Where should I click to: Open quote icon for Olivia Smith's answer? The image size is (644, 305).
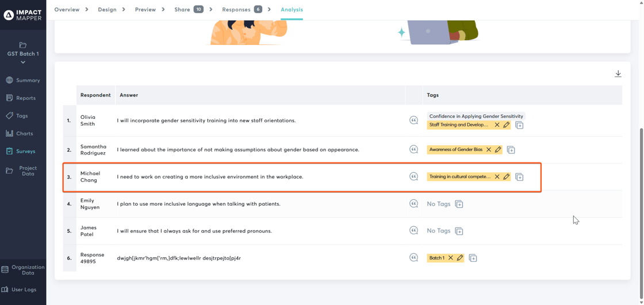(413, 120)
